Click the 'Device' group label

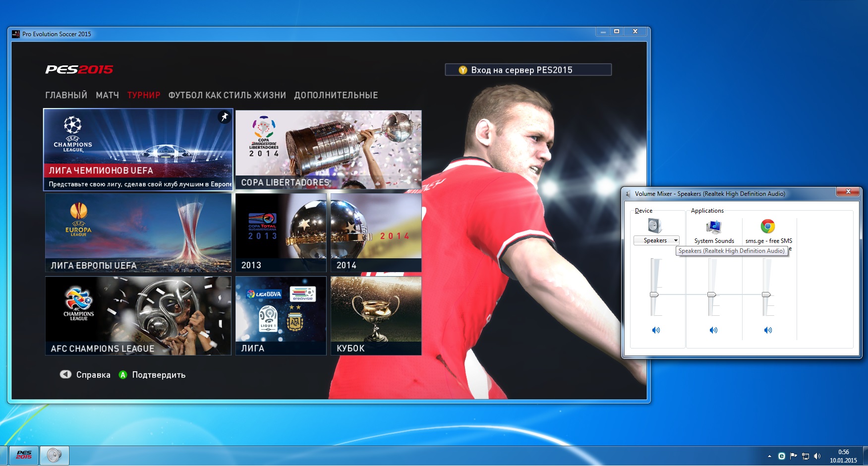[x=643, y=211]
